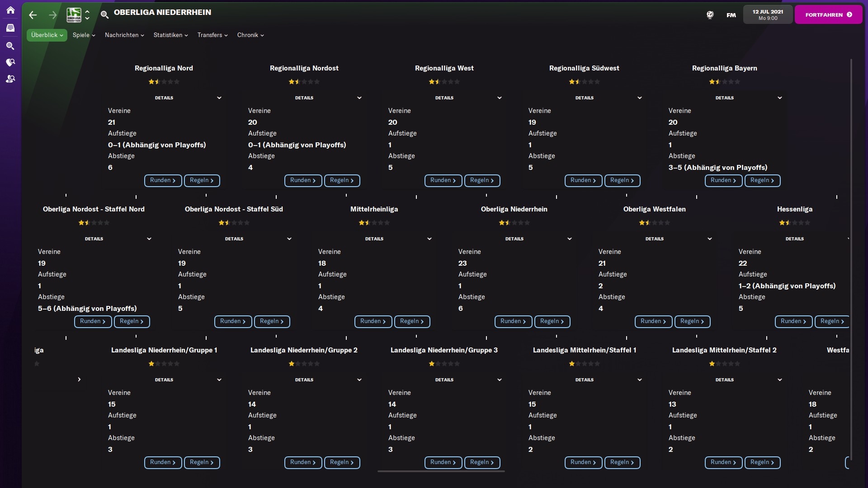Open the scouting globe icon in sidebar
This screenshot has width=868, height=488.
[x=10, y=62]
